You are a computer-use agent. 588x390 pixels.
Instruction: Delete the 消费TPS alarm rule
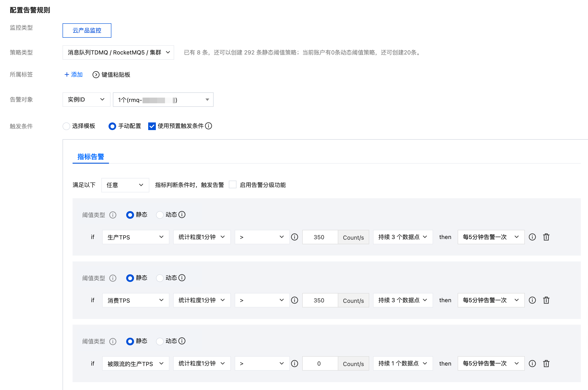click(x=546, y=300)
